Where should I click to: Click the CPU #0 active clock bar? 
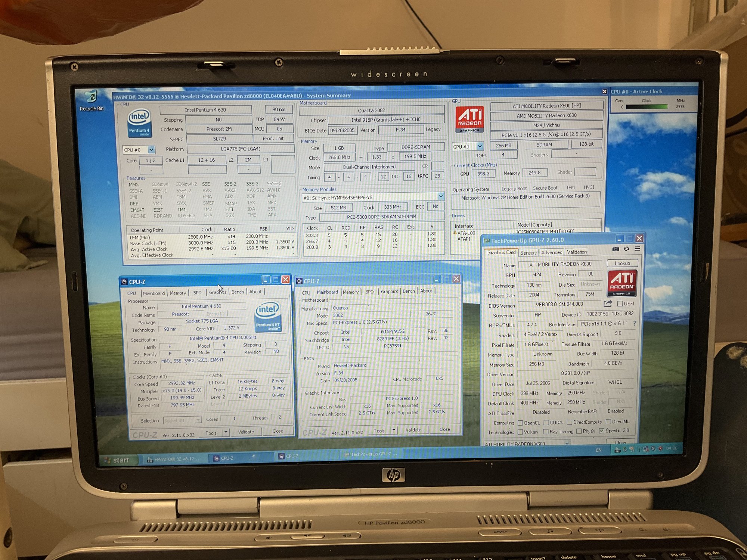coord(647,107)
